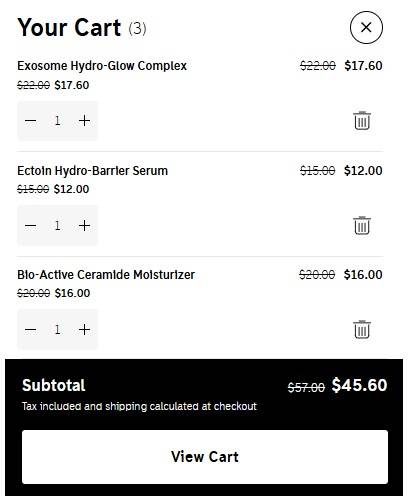Remove Bio-Active Ceramide Moisturizer using trash icon
This screenshot has height=502, width=408.
tap(362, 329)
